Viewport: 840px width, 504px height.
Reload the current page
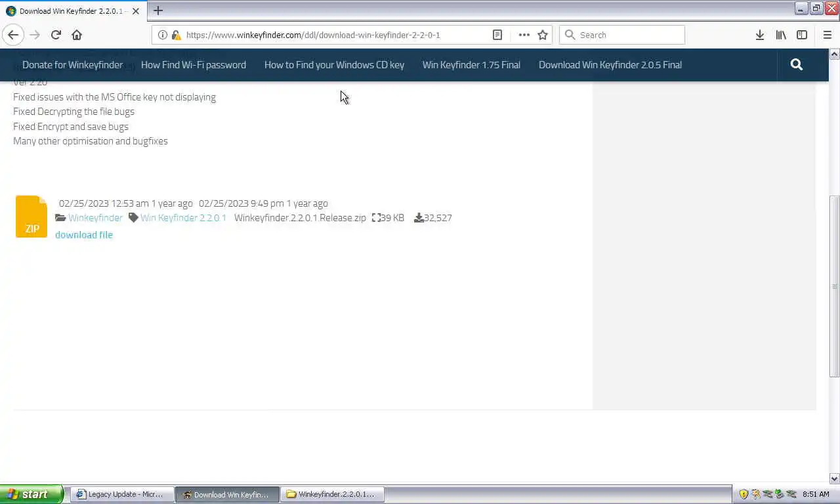pyautogui.click(x=56, y=35)
